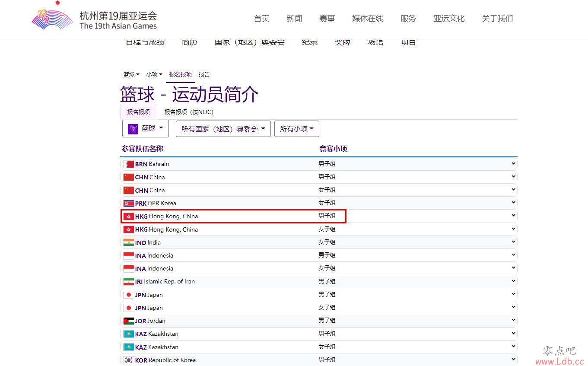Click the basketball sport icon in dropdown
Viewport: 588px width, 366px height.
tap(133, 129)
